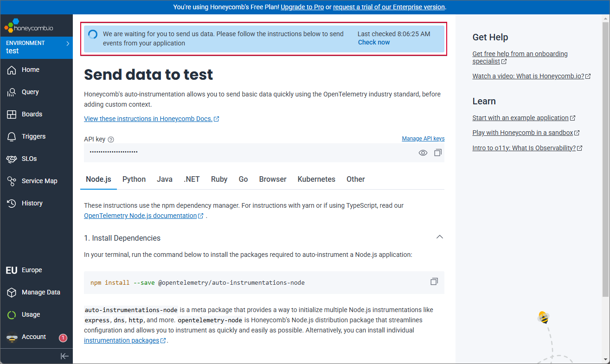The height and width of the screenshot is (364, 610).
Task: Click the Learn heading
Action: click(x=484, y=101)
